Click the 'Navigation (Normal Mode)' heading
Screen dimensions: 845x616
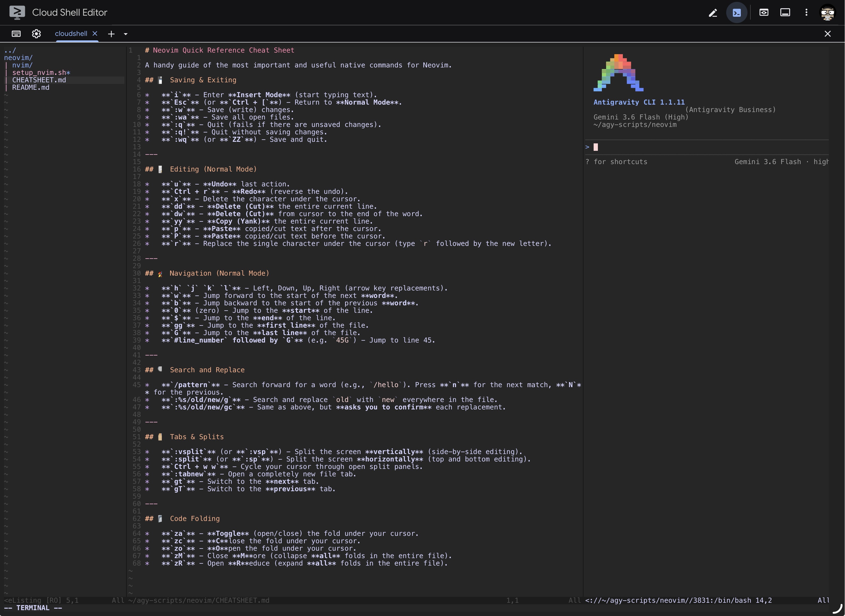(x=219, y=273)
